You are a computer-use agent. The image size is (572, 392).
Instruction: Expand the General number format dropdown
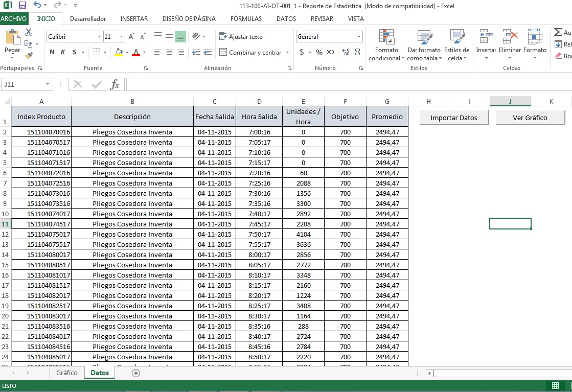[359, 37]
